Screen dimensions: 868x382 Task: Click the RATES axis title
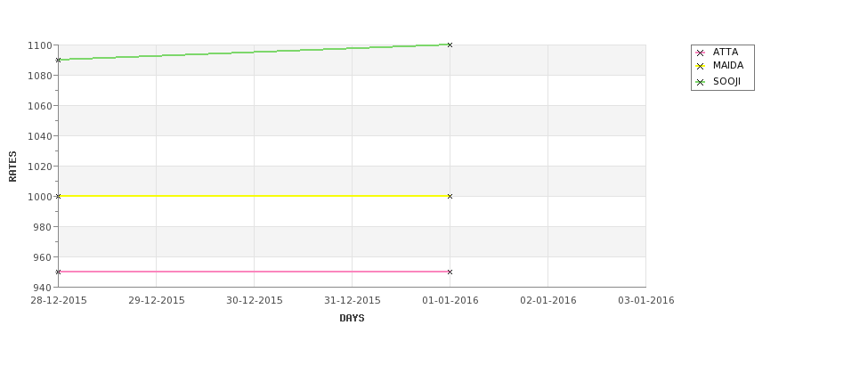pos(12,167)
